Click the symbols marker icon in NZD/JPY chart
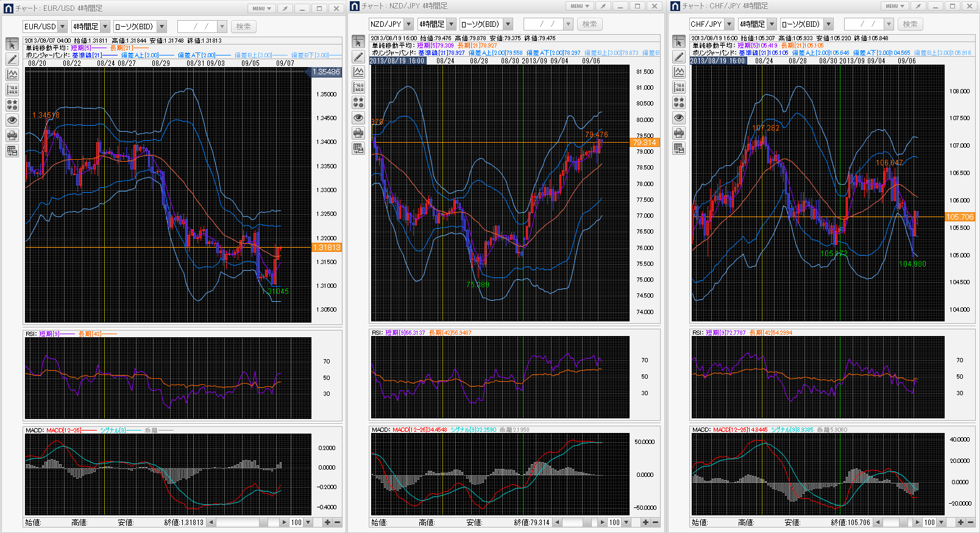The height and width of the screenshot is (533, 980). tap(358, 102)
